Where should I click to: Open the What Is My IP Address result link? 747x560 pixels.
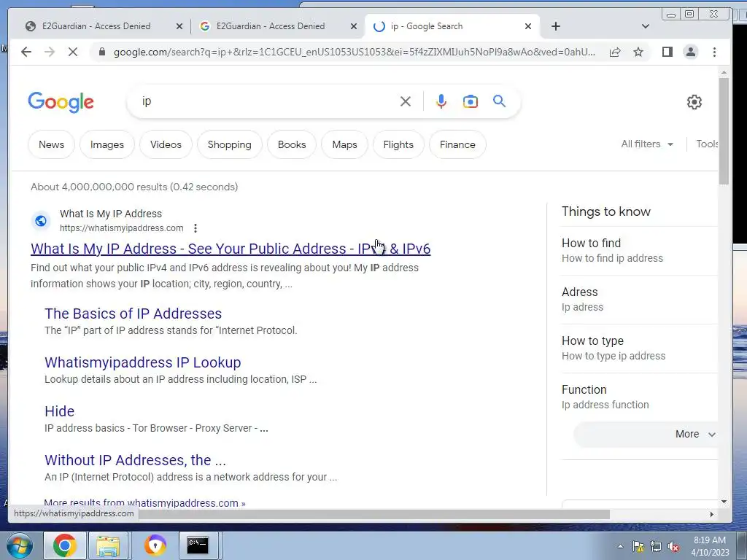pos(231,249)
